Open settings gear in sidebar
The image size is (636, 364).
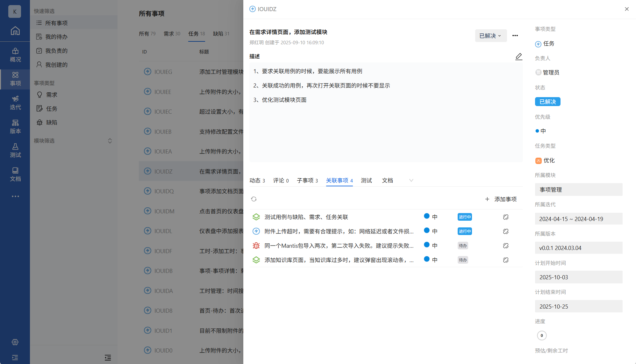(15, 342)
